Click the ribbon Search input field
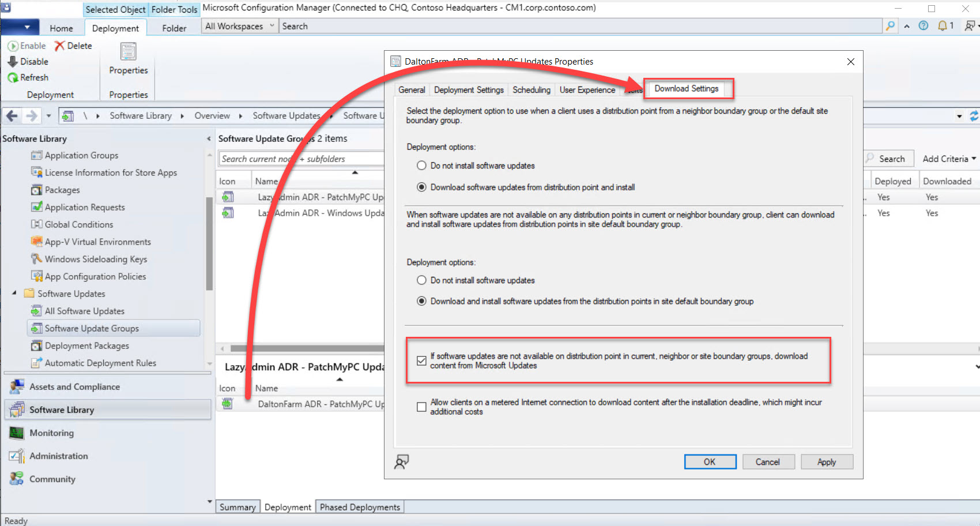This screenshot has width=980, height=526. tap(581, 26)
